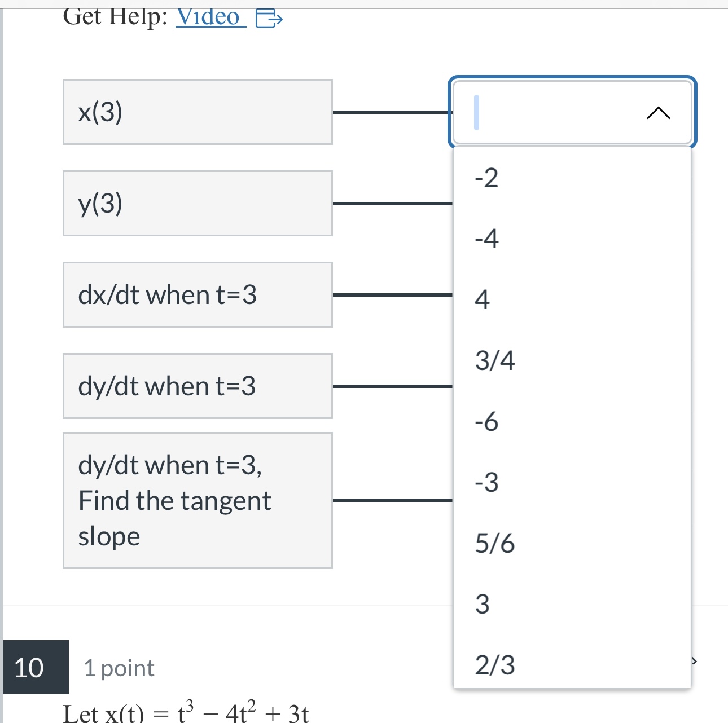Pick -6 from the answer choices
Viewport: 728px width, 723px height.
click(486, 422)
